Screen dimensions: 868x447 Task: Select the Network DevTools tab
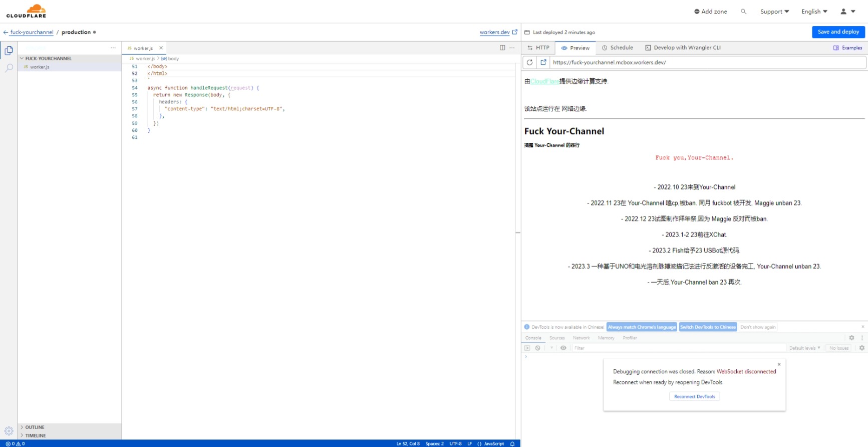[x=582, y=338]
